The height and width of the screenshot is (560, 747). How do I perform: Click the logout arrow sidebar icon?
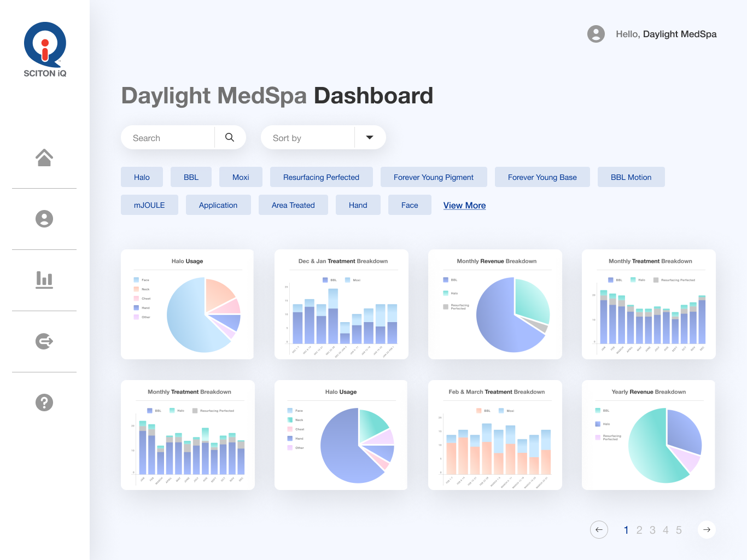coord(44,341)
